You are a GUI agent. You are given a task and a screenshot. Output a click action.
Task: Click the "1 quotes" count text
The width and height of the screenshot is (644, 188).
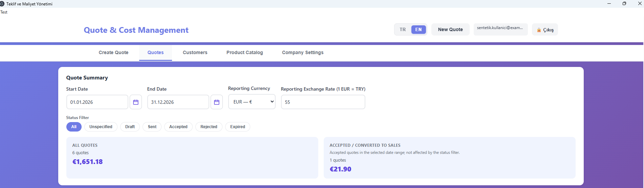338,160
